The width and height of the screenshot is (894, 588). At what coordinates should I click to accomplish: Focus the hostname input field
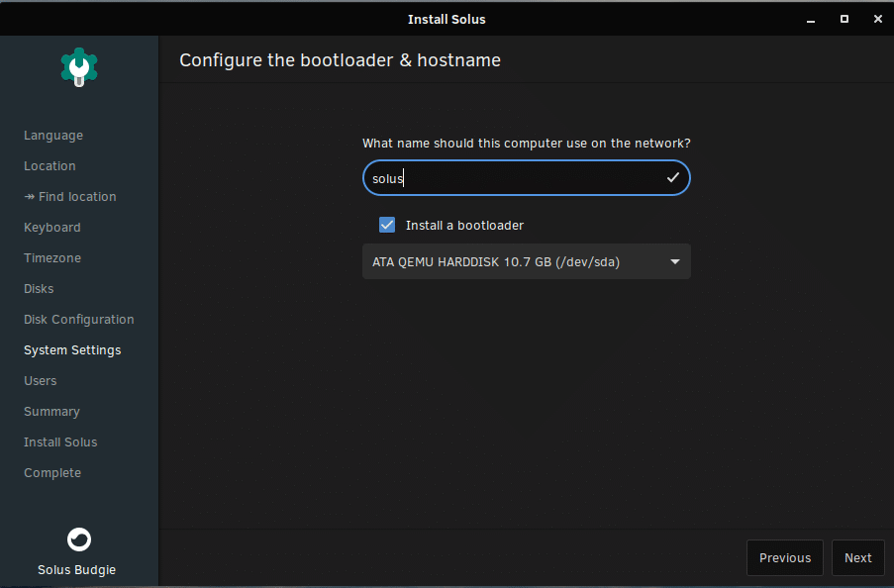(x=527, y=178)
